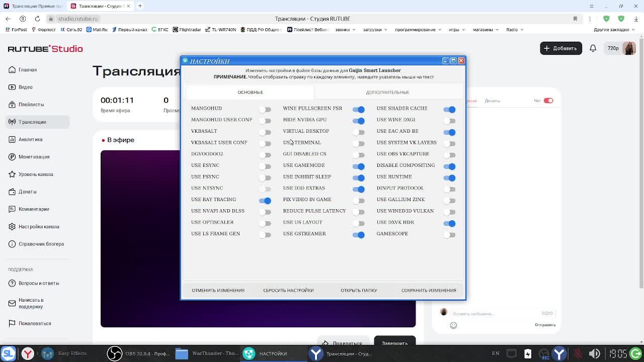Click ОТМЕНИТЬ ИЗМЕНЕНИЯ button
The height and width of the screenshot is (362, 644).
coord(218,290)
